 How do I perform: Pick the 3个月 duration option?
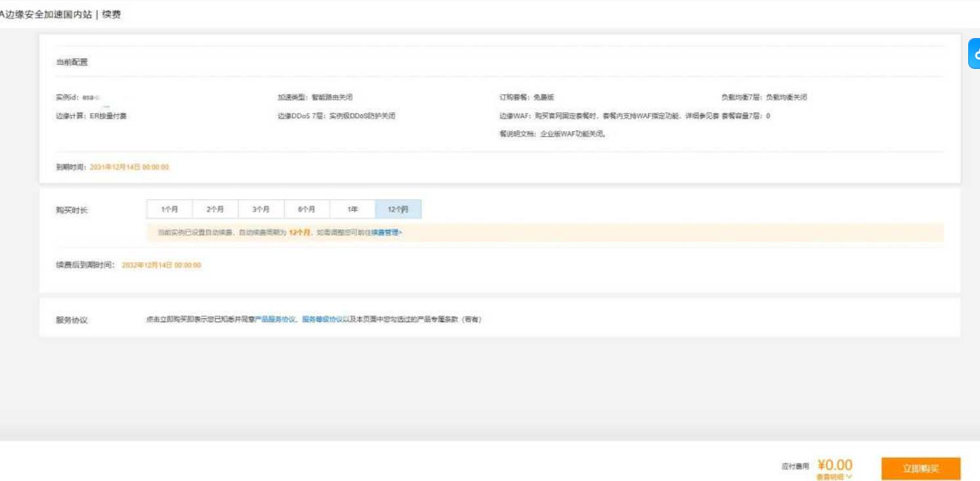click(x=261, y=209)
